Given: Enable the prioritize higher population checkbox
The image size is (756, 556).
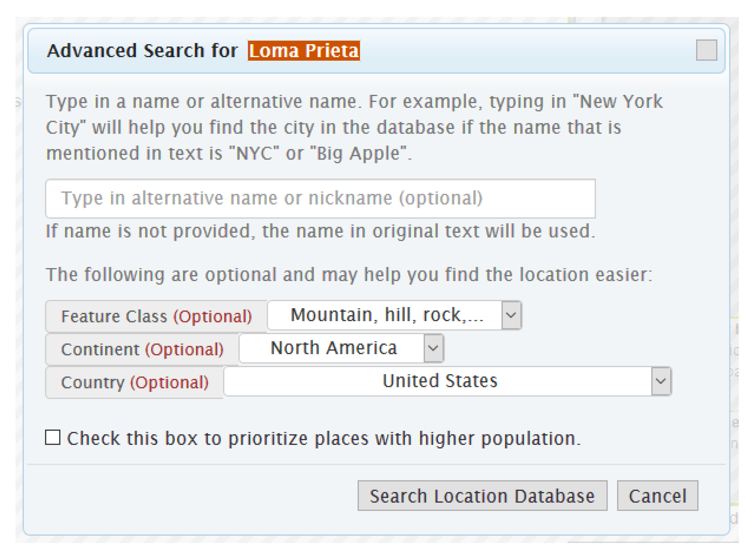Looking at the screenshot, I should pos(53,437).
